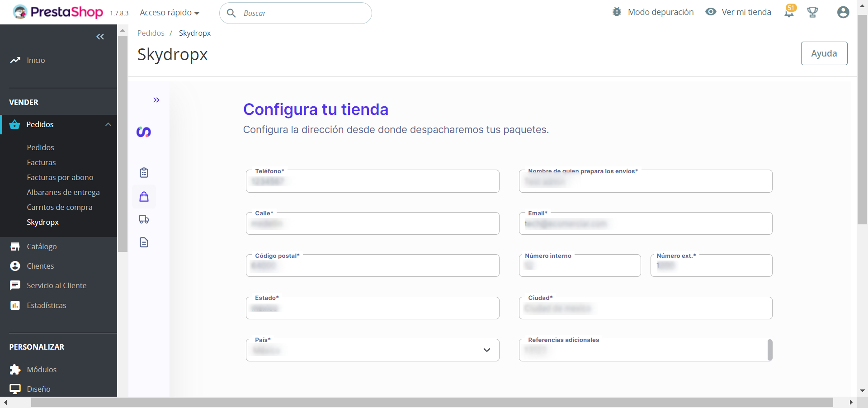The height and width of the screenshot is (408, 868).
Task: Click the Skydropx logo icon
Action: (144, 132)
